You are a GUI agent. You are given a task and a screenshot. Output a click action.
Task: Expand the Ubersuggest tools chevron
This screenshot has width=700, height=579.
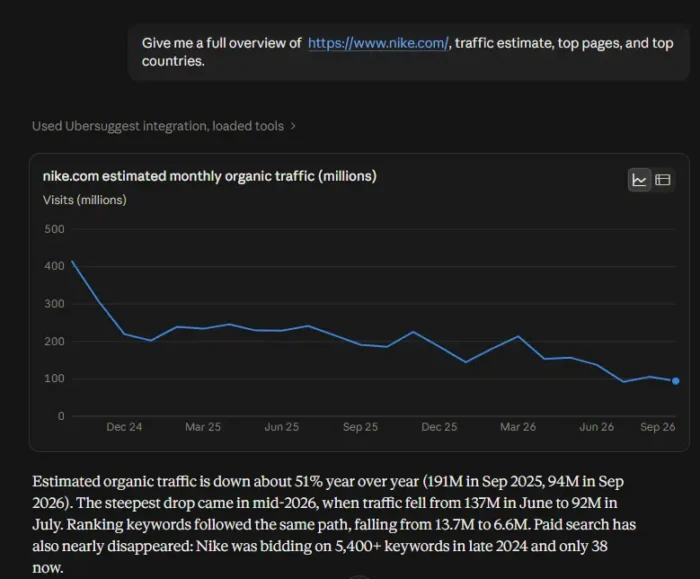pyautogui.click(x=293, y=126)
